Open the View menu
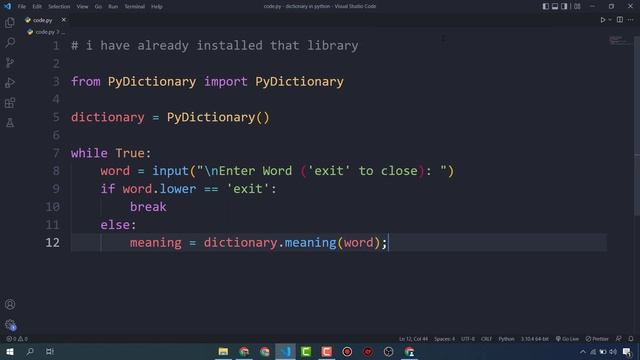This screenshot has width=640, height=360. pyautogui.click(x=82, y=7)
